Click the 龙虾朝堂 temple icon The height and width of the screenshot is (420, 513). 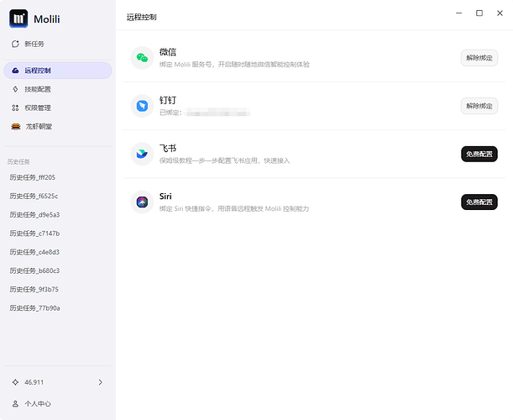[16, 126]
